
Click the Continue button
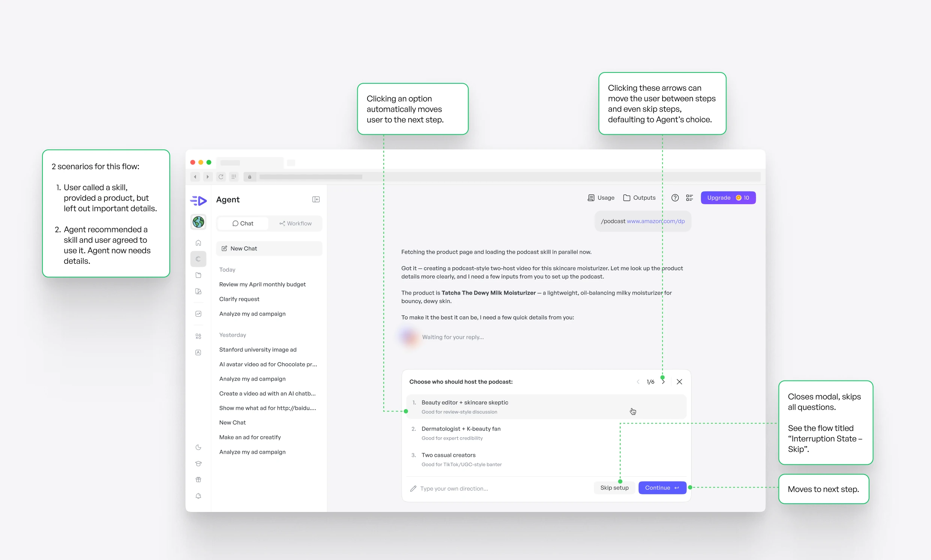[662, 488]
